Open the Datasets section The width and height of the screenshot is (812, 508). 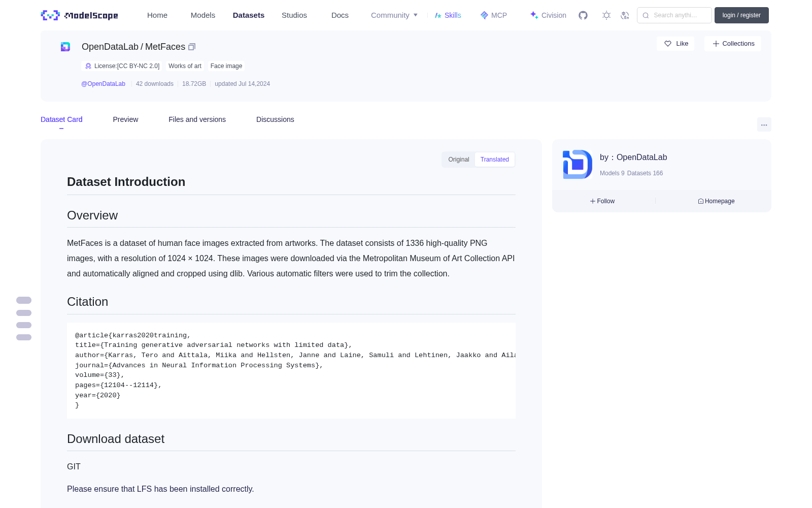pos(249,15)
